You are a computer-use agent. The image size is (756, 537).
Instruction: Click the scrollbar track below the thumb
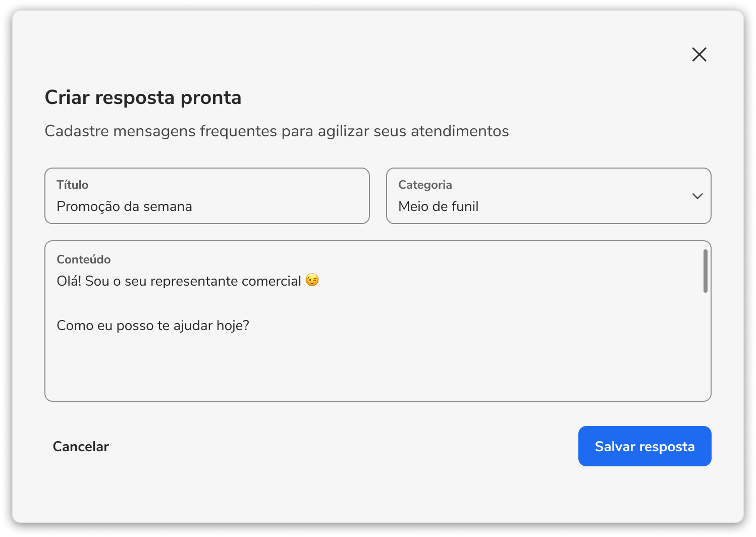pyautogui.click(x=705, y=346)
